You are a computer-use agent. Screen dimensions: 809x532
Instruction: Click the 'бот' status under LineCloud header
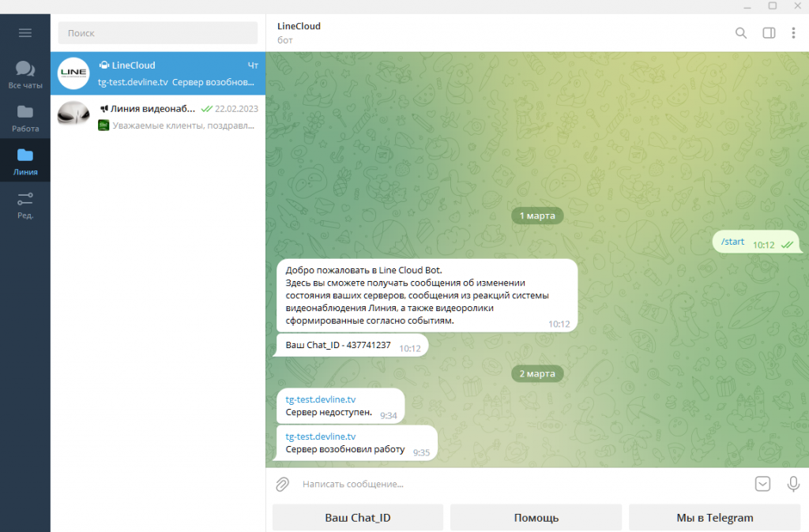pos(284,40)
